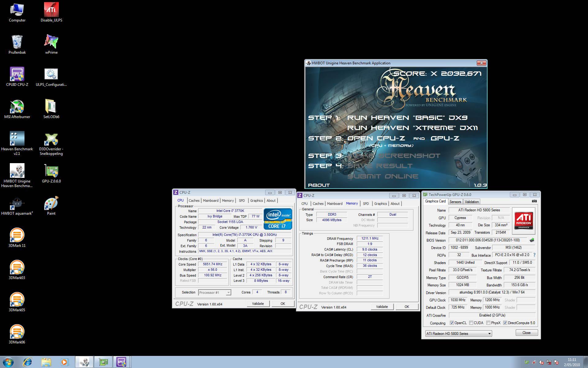Click the Intel Core i7 logo in CPU-Z

[278, 219]
